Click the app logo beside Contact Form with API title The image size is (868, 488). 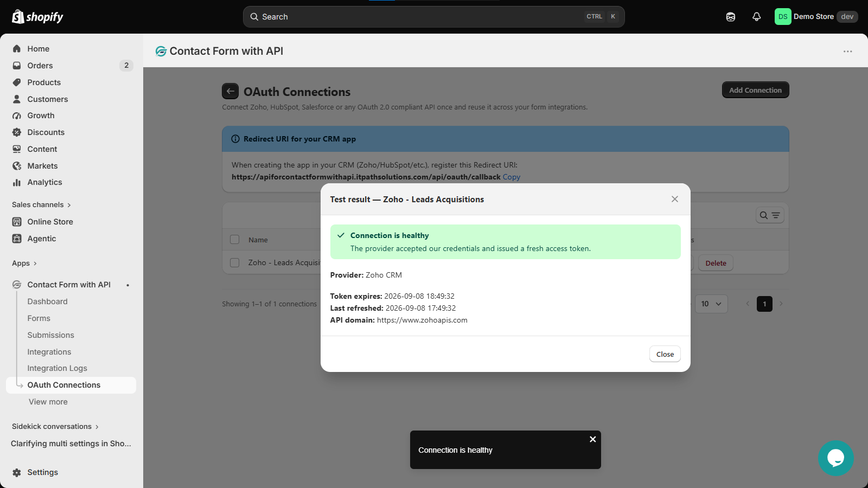click(x=161, y=51)
